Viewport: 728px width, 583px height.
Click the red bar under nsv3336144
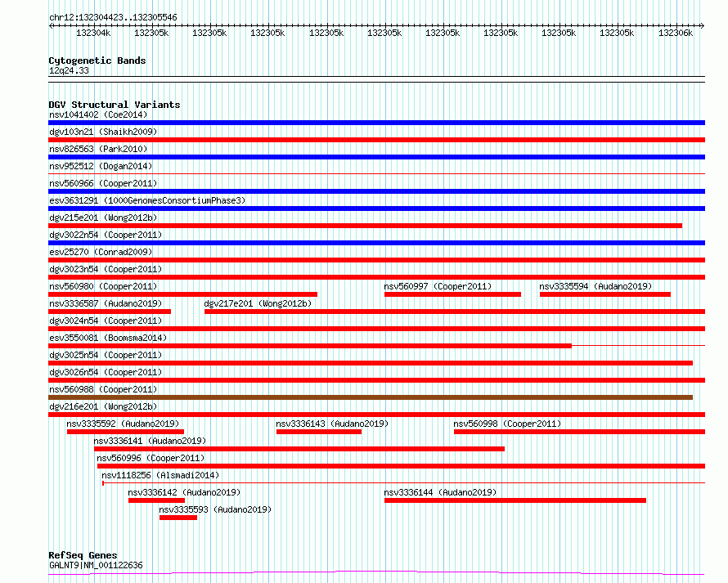515,500
